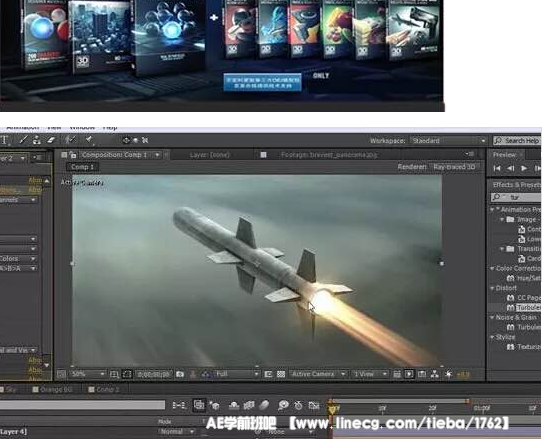Collapse the Stylize effects group
542x440 pixels.
pyautogui.click(x=492, y=337)
